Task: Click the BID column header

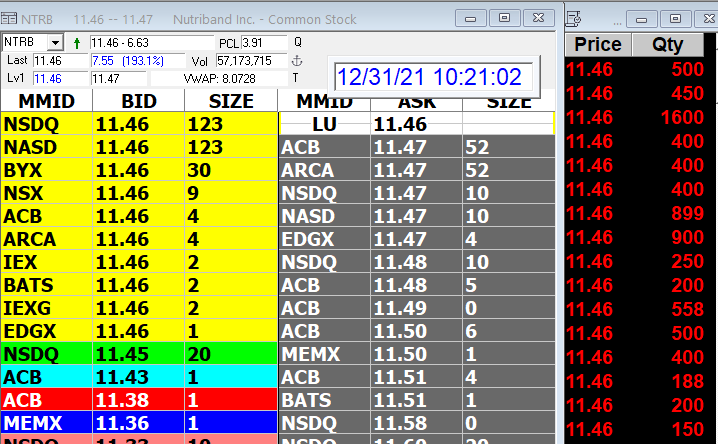Action: coord(139,101)
